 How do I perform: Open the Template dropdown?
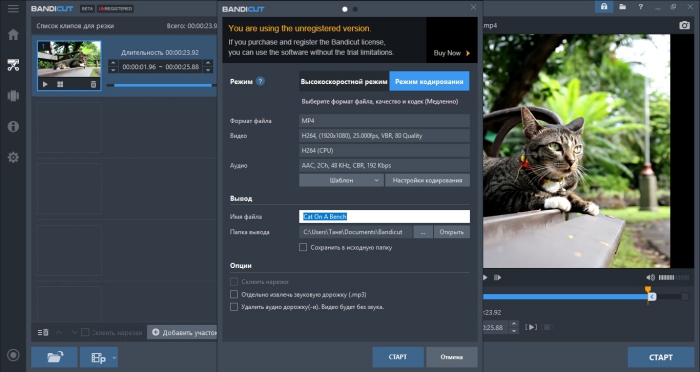pos(341,180)
